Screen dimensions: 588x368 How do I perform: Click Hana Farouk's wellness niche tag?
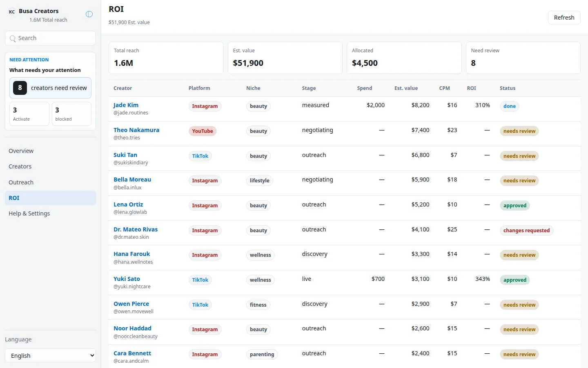pyautogui.click(x=260, y=255)
